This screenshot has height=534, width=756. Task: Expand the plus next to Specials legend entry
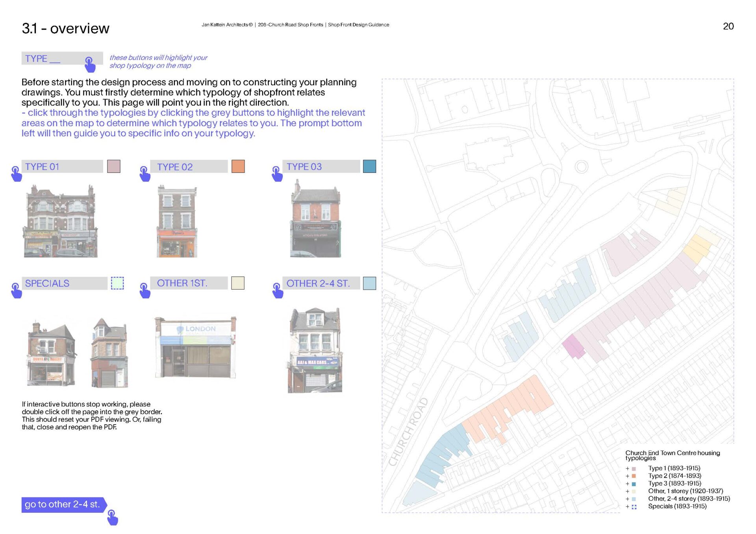[x=627, y=507]
